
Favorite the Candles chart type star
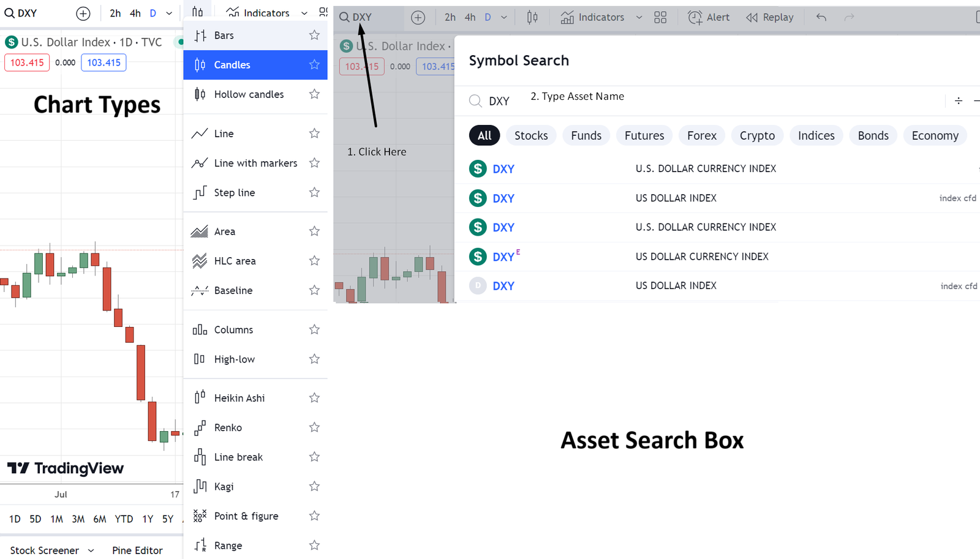pos(314,64)
